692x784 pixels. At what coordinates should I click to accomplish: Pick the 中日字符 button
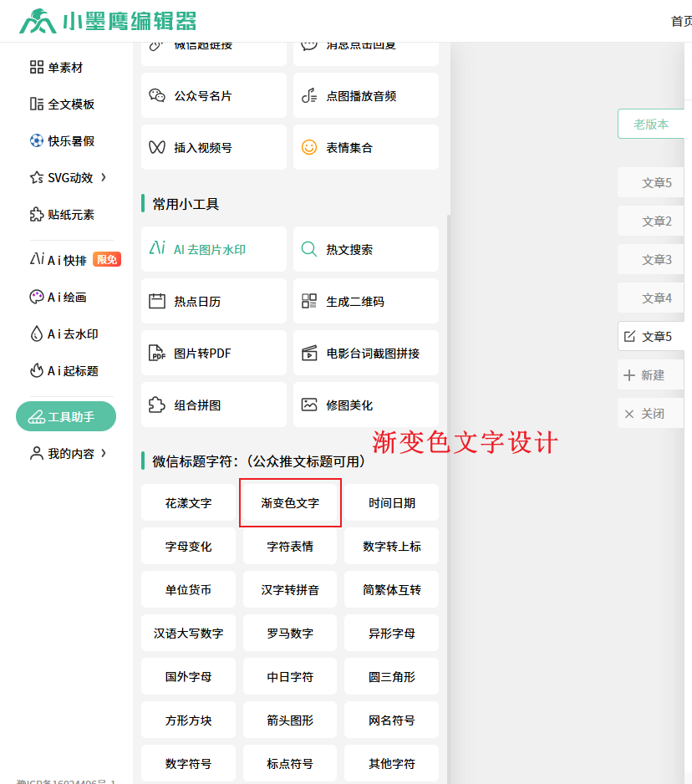(290, 676)
